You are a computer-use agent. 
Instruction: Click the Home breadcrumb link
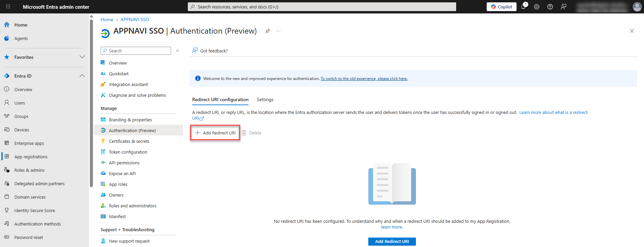107,19
